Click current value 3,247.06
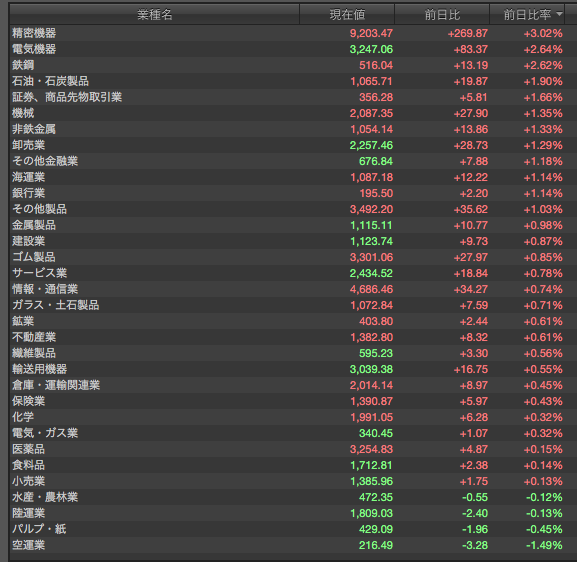577x562 pixels. coord(371,49)
